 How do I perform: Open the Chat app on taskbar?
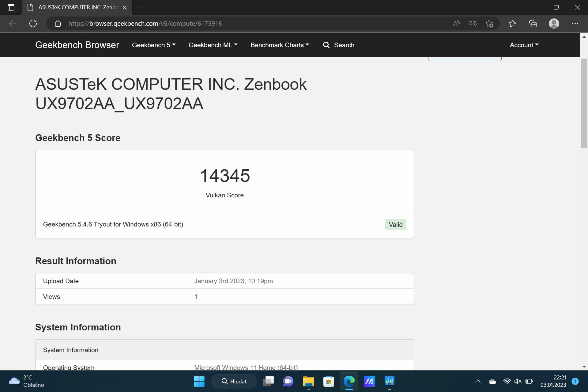[x=288, y=381]
